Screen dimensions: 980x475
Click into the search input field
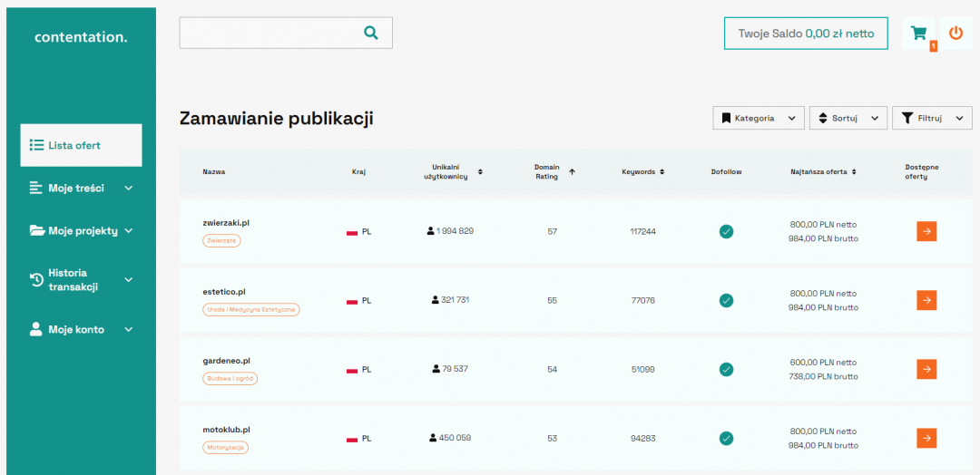[x=268, y=33]
